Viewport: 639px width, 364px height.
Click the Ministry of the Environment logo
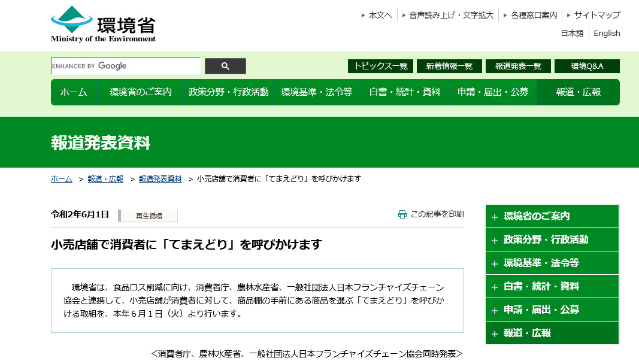(x=103, y=24)
